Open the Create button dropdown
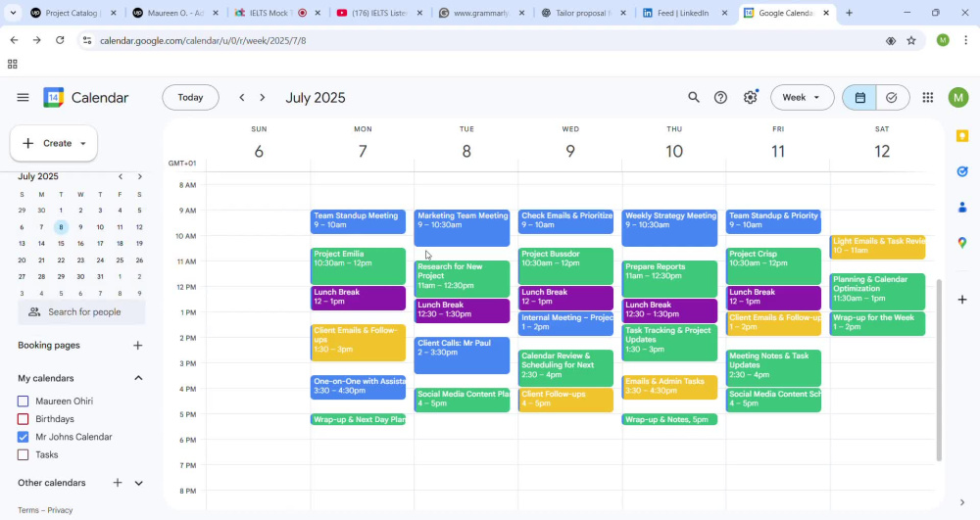The image size is (980, 520). pos(83,144)
